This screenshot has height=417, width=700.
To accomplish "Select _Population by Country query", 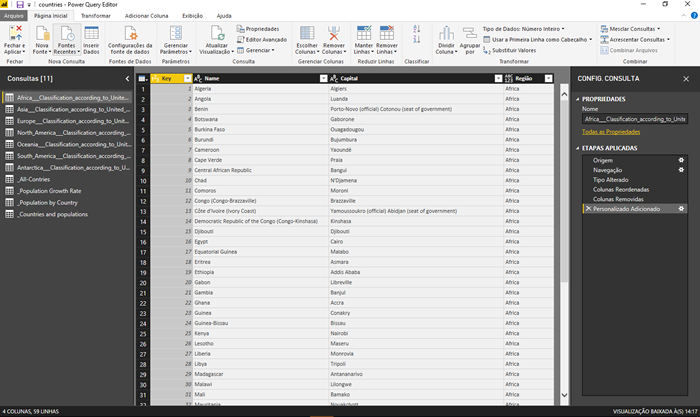I will pyautogui.click(x=68, y=203).
